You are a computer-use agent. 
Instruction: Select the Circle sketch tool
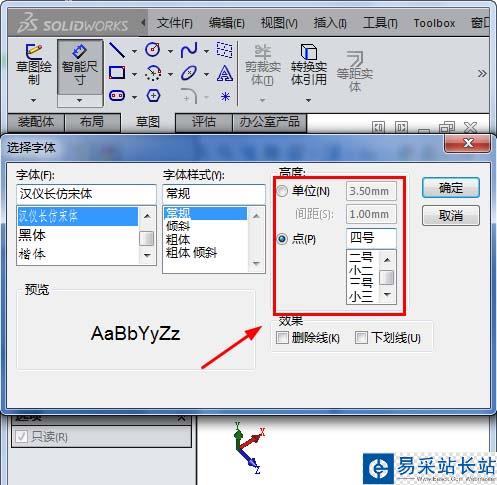point(153,50)
